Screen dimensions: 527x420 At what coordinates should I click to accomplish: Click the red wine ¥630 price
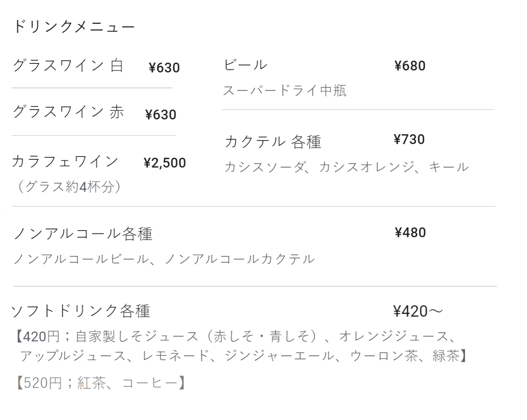[161, 114]
